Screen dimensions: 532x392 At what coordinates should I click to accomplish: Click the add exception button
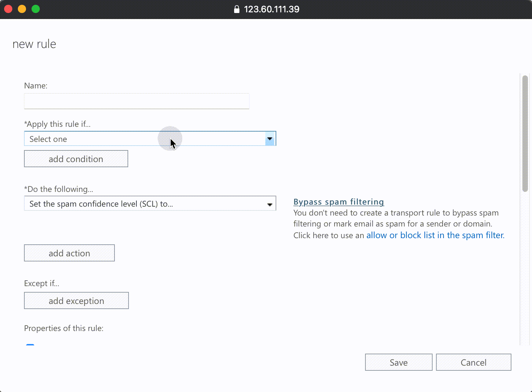pyautogui.click(x=76, y=301)
